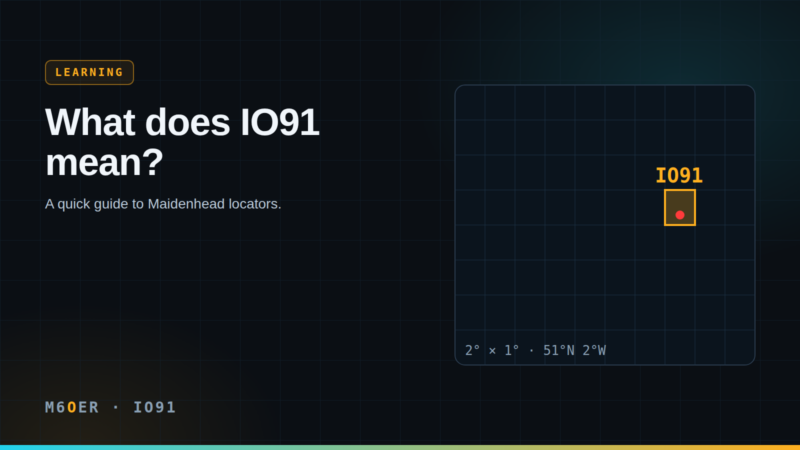
Task: Click the subtitle "A quick guide to Maidenhead locators."
Action: click(163, 204)
